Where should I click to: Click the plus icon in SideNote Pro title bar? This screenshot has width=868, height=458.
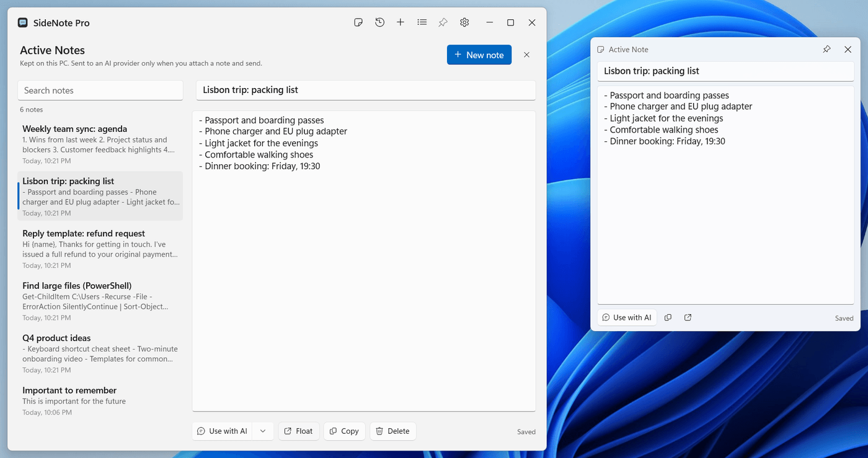click(x=401, y=22)
